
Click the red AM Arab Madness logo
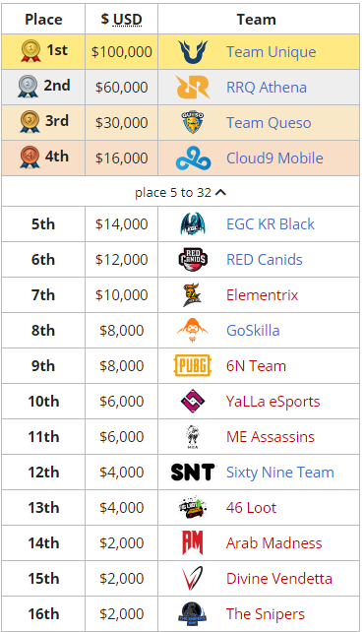click(x=193, y=543)
